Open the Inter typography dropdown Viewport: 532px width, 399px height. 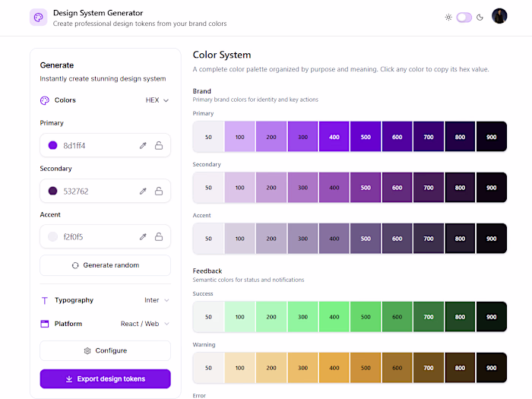(x=157, y=300)
